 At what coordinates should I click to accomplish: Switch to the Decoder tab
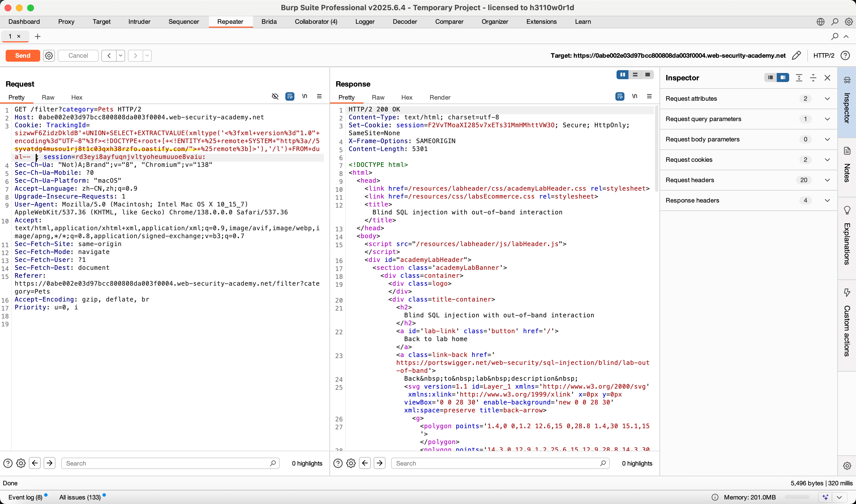tap(405, 21)
